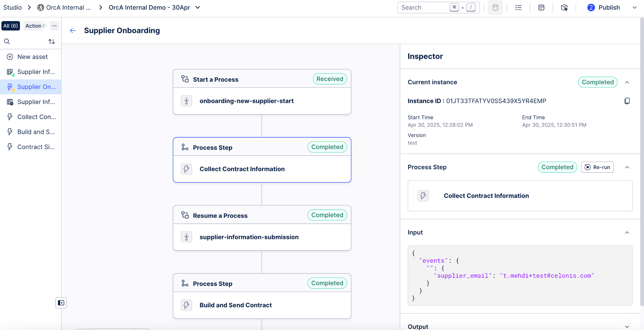Collapse the Input section

point(627,233)
